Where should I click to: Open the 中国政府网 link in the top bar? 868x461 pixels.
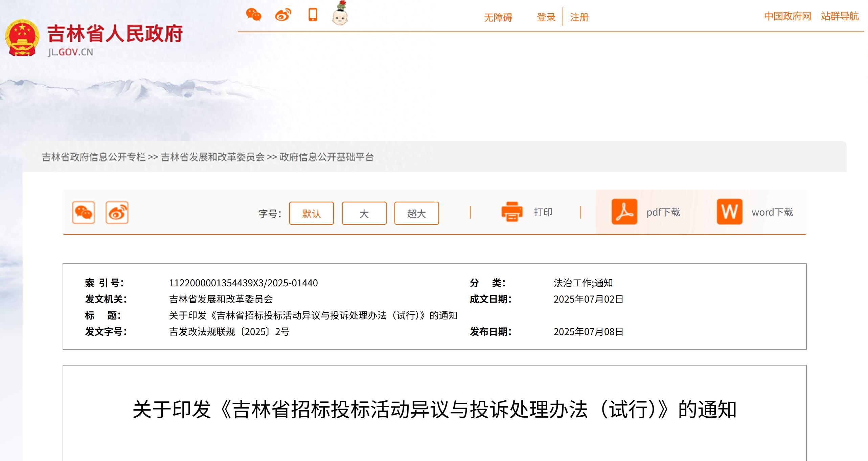(x=787, y=16)
